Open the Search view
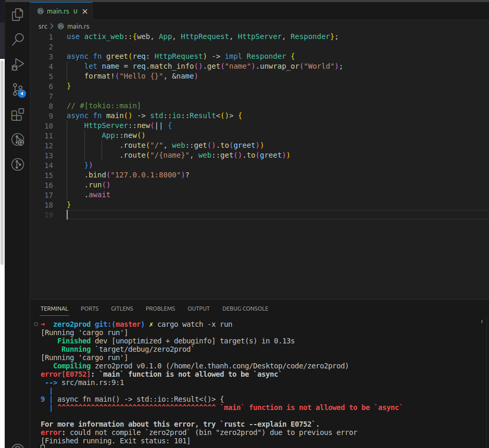The image size is (489, 448). tap(17, 39)
